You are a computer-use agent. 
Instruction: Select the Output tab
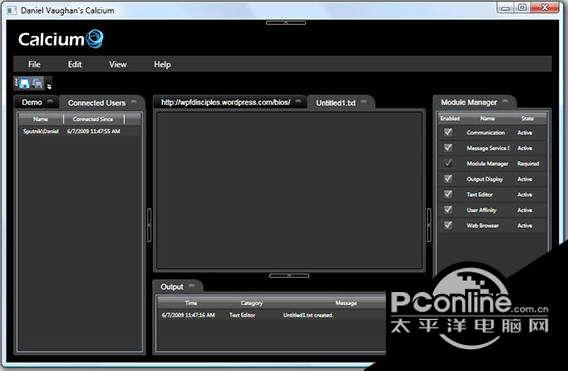[x=172, y=287]
